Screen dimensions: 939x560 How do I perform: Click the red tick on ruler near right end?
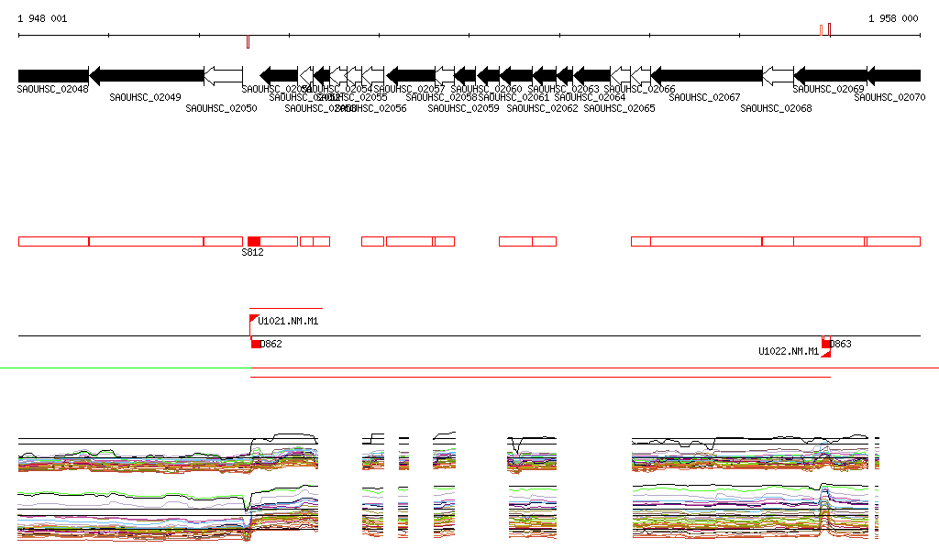(x=821, y=30)
